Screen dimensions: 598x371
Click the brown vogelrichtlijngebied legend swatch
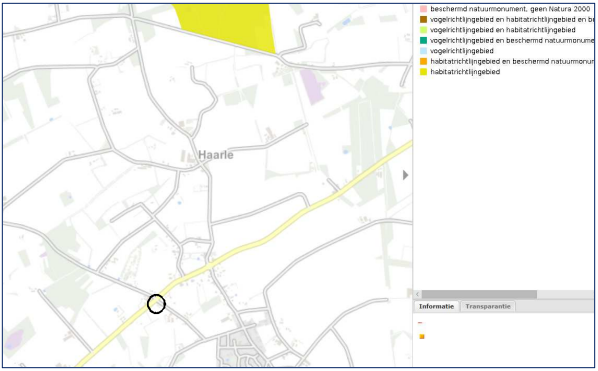pos(423,19)
